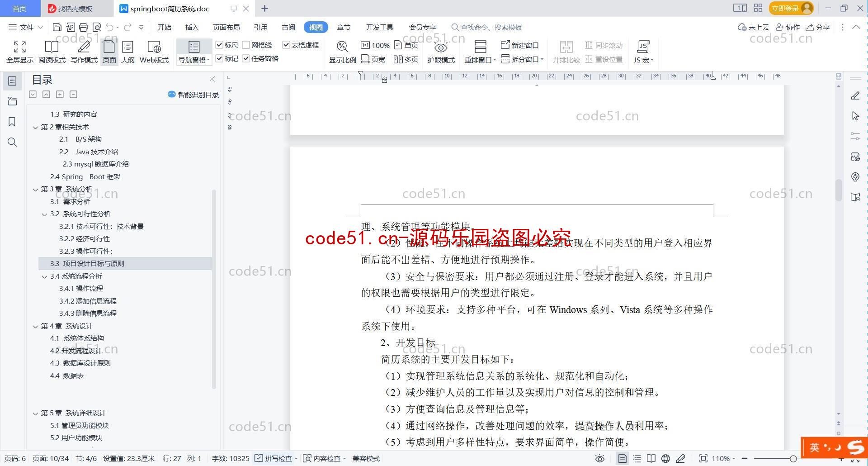Jump to 4.4 数据表 heading

[67, 376]
